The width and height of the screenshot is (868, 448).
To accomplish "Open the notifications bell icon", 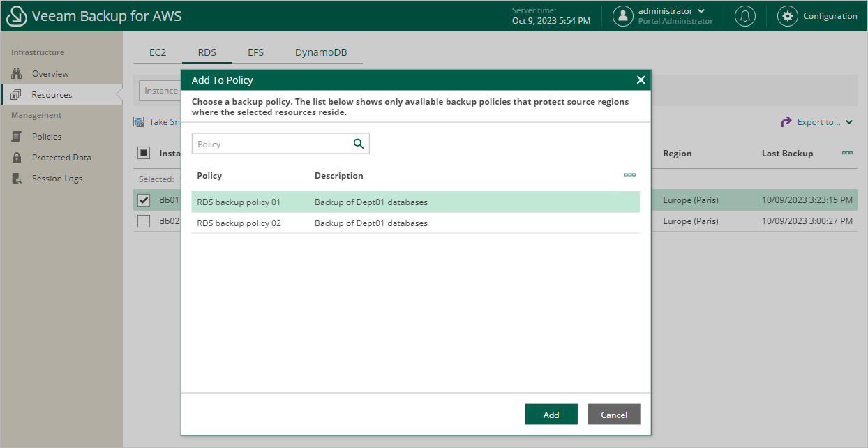I will [745, 16].
